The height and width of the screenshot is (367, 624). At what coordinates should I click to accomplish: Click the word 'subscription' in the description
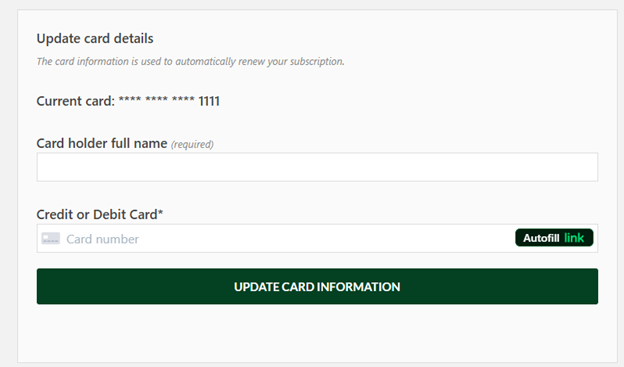[317, 62]
